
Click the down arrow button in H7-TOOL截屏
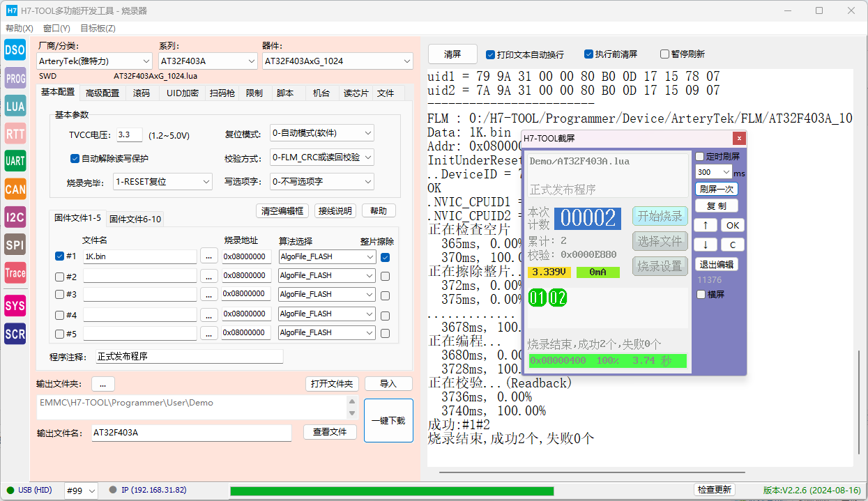(706, 245)
